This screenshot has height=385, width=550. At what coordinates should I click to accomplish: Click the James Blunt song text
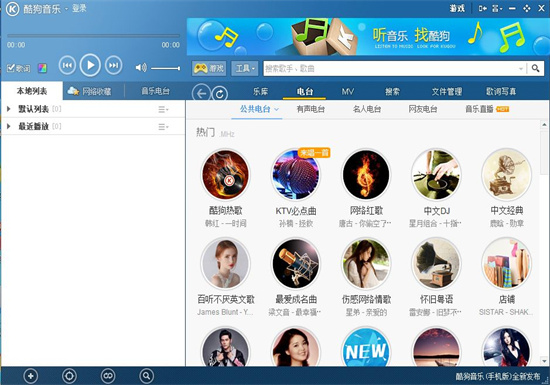click(x=225, y=312)
